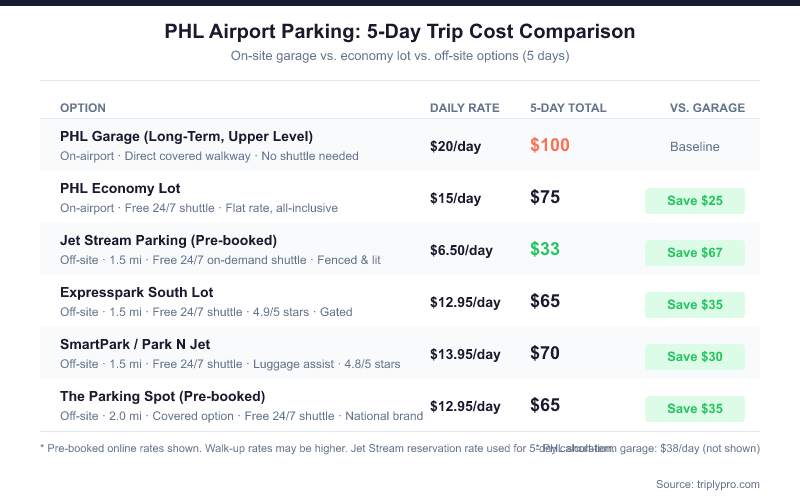
Task: Click the $6.50/day daily rate
Action: click(x=461, y=251)
